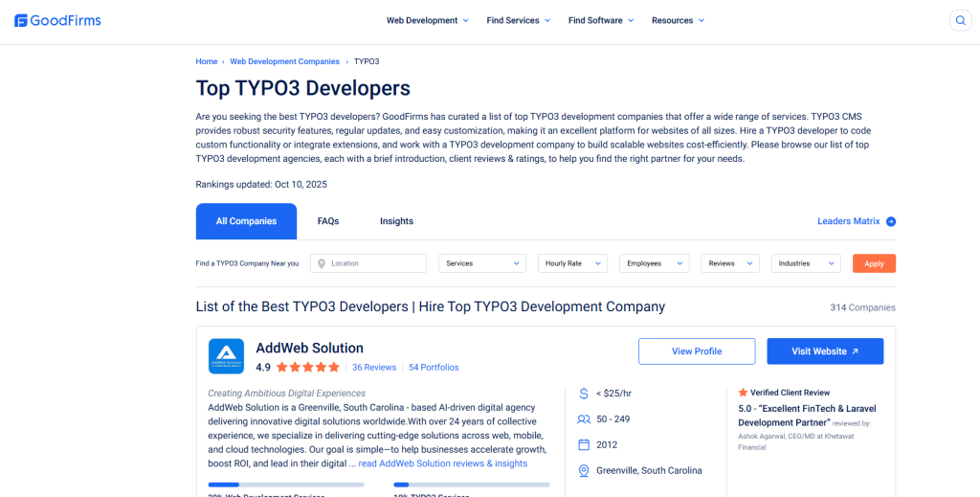This screenshot has width=980, height=497.
Task: Click the GoodFirms logo
Action: pyautogui.click(x=57, y=21)
